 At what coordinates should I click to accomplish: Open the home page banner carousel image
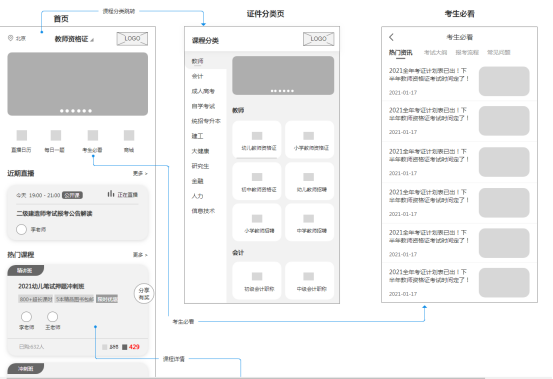pyautogui.click(x=78, y=84)
